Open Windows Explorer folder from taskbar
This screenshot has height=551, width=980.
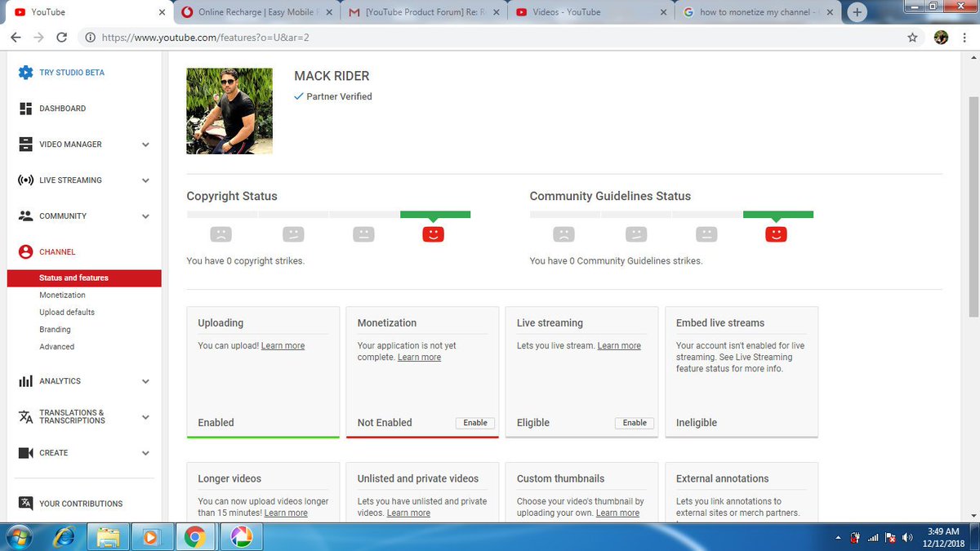point(108,537)
